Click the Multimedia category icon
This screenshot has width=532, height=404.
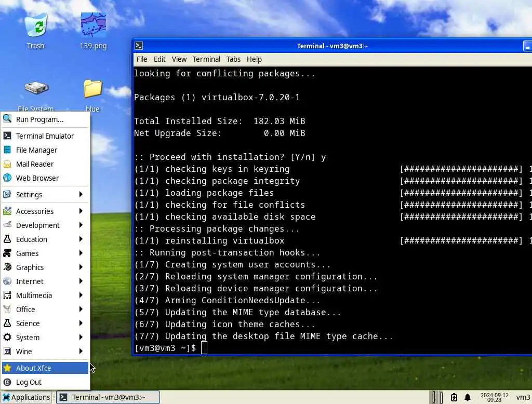click(x=7, y=295)
